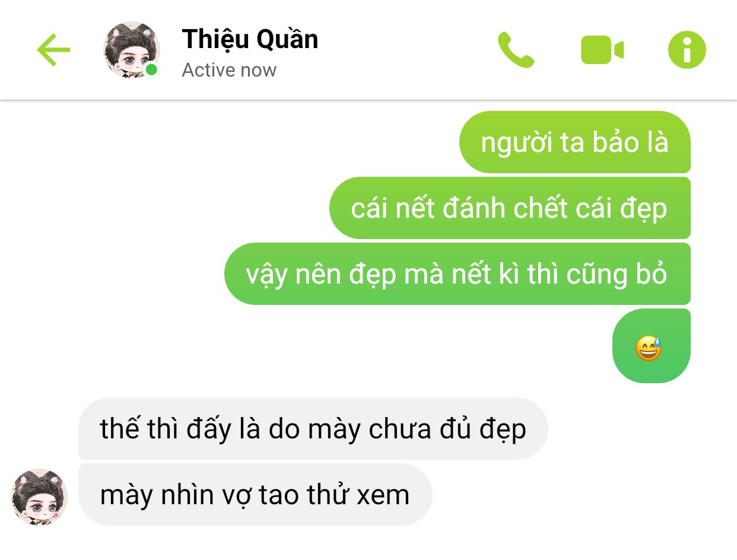Go back using the green arrow
Viewport: 737px width, 560px height.
click(53, 50)
